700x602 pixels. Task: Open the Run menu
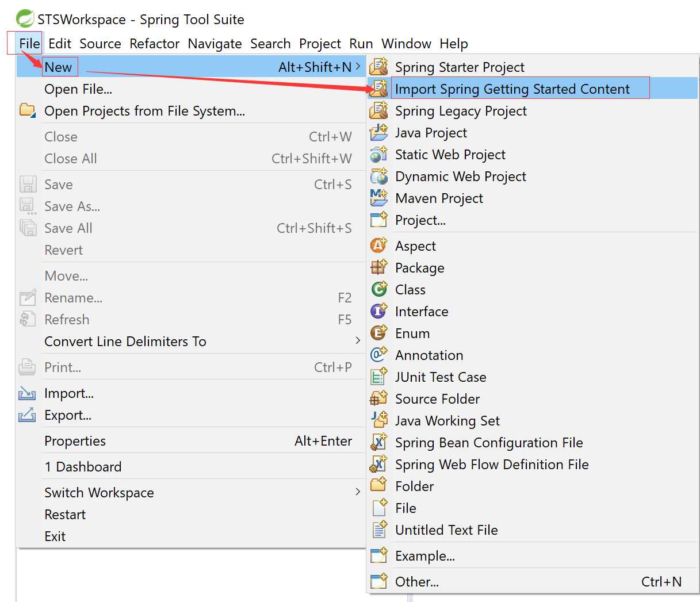[x=361, y=44]
